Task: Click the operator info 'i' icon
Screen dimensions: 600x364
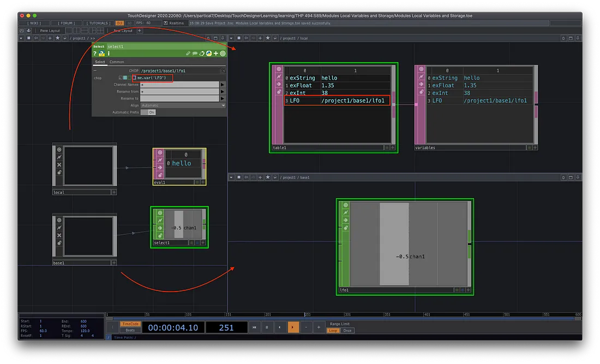Action: tap(108, 53)
